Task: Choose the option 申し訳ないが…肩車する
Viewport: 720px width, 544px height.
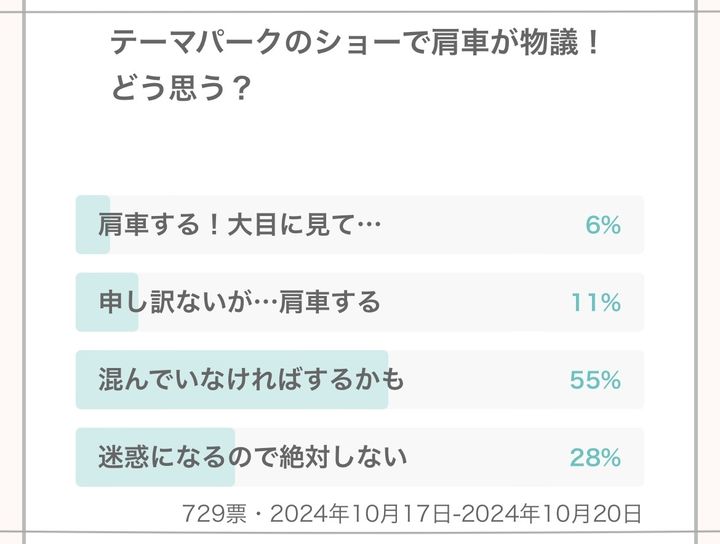Action: (x=240, y=302)
